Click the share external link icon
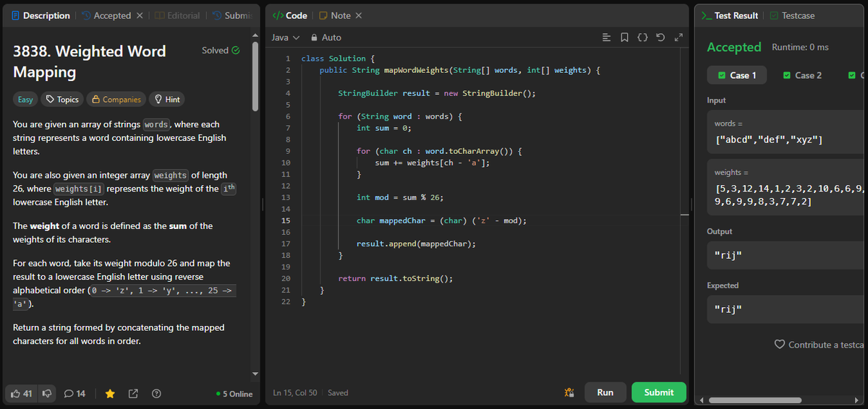The height and width of the screenshot is (409, 868). (133, 393)
